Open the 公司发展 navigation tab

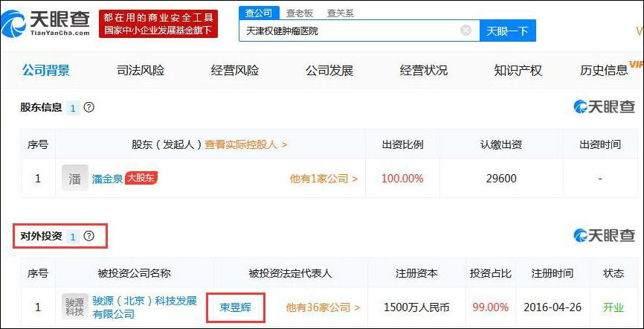click(x=329, y=70)
